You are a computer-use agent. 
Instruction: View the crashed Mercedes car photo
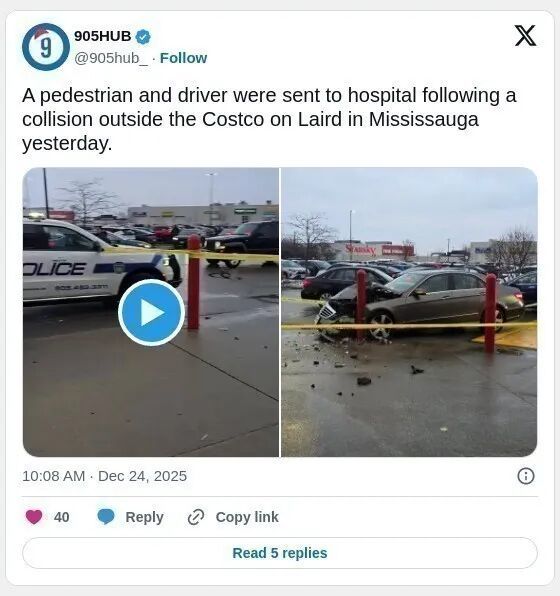point(409,312)
